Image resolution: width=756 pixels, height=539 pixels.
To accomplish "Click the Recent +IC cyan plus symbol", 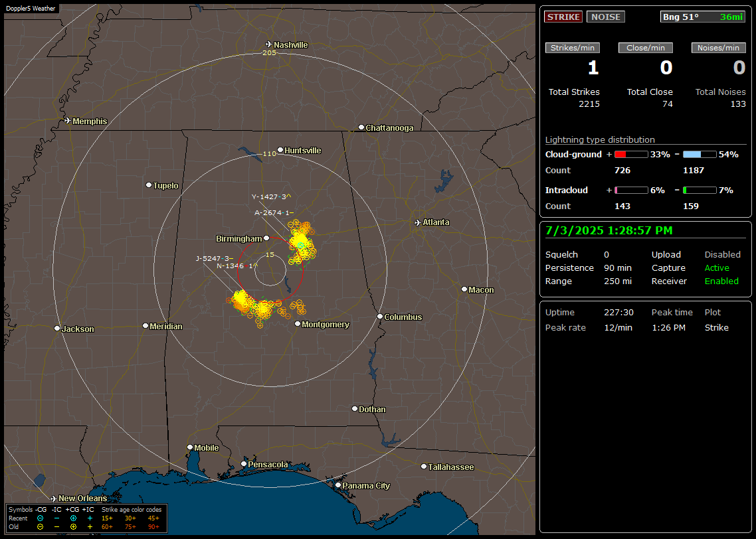I will [x=90, y=518].
